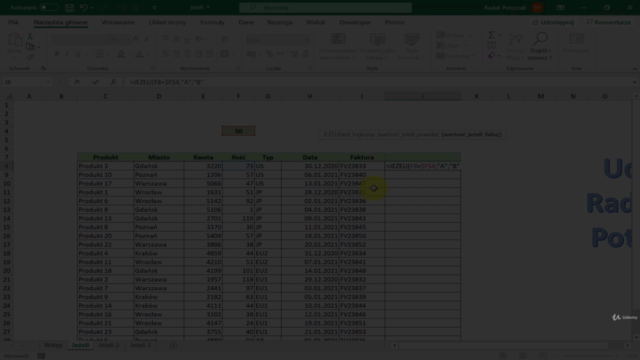Collapse the ribbon with chevron arrow

pyautogui.click(x=635, y=69)
